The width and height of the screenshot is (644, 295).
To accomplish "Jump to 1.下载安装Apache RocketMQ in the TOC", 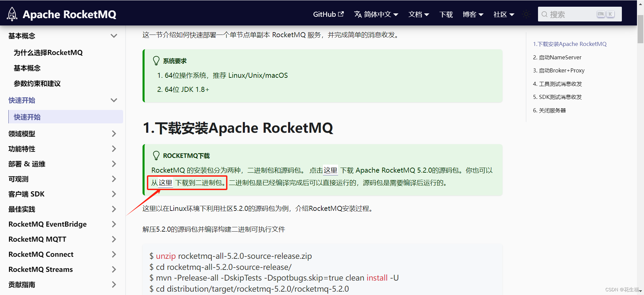I will 570,44.
